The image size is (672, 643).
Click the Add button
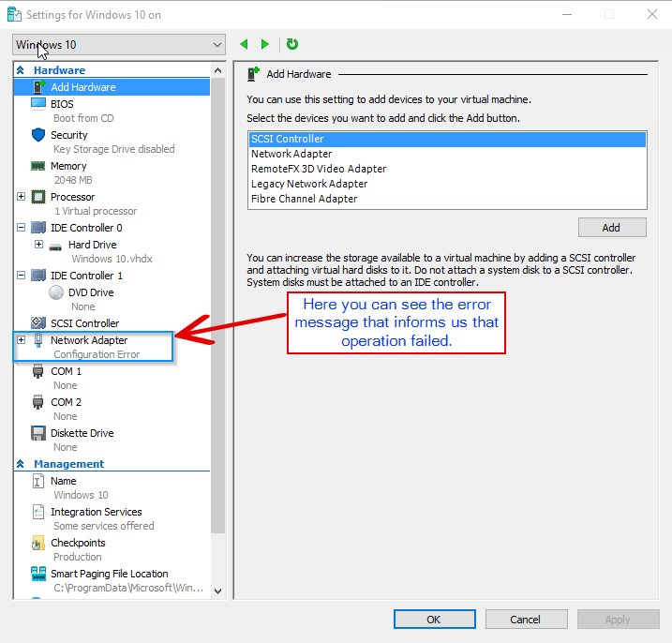pyautogui.click(x=612, y=228)
